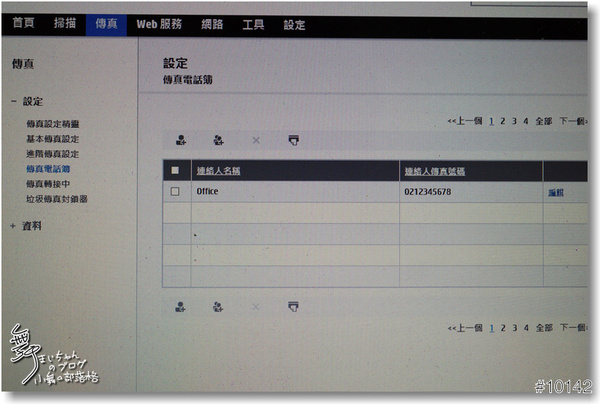Click add contact icon in top toolbar
Viewport: 600px width, 404px height.
tap(181, 140)
